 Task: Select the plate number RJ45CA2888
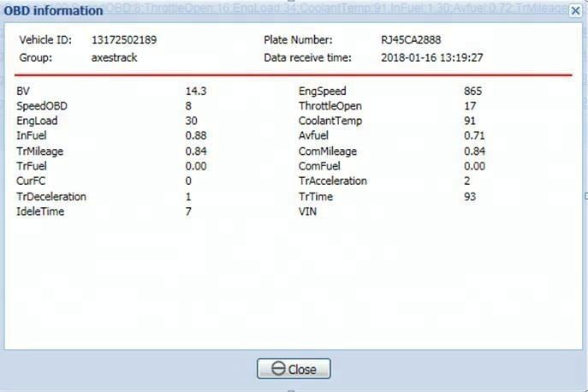coord(411,39)
